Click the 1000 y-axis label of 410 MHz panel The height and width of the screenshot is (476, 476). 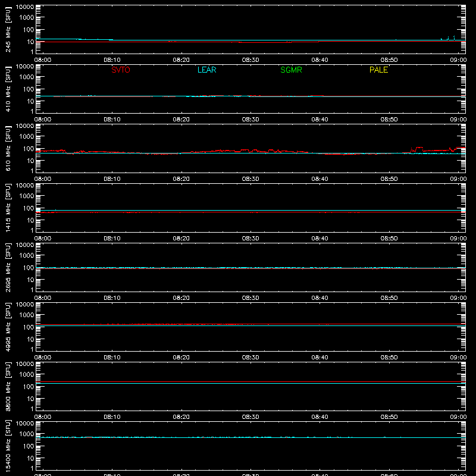[27, 77]
